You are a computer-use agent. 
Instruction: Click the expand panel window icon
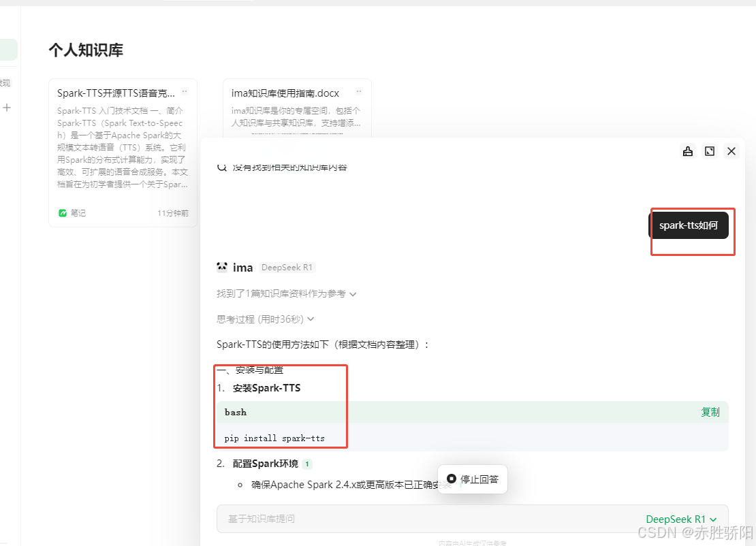(710, 151)
